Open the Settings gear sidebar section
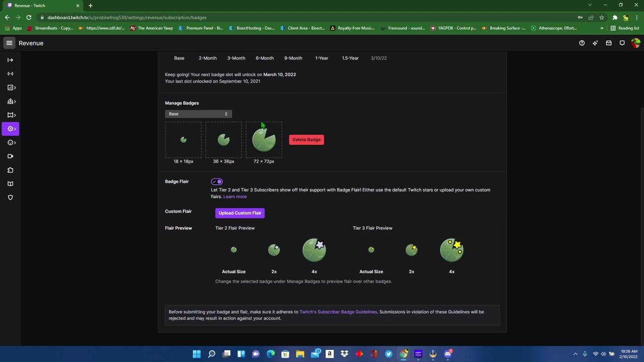Image resolution: width=644 pixels, height=362 pixels. click(x=10, y=129)
